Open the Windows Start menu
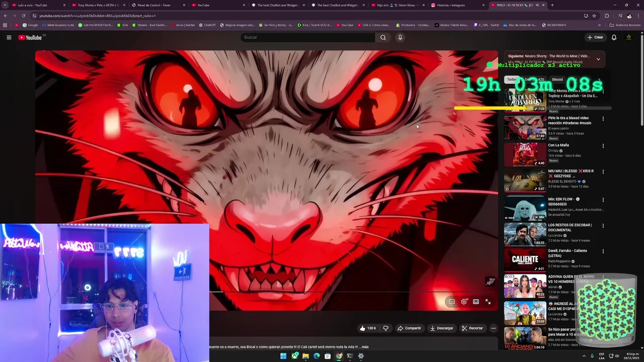The height and width of the screenshot is (362, 644). point(283,356)
